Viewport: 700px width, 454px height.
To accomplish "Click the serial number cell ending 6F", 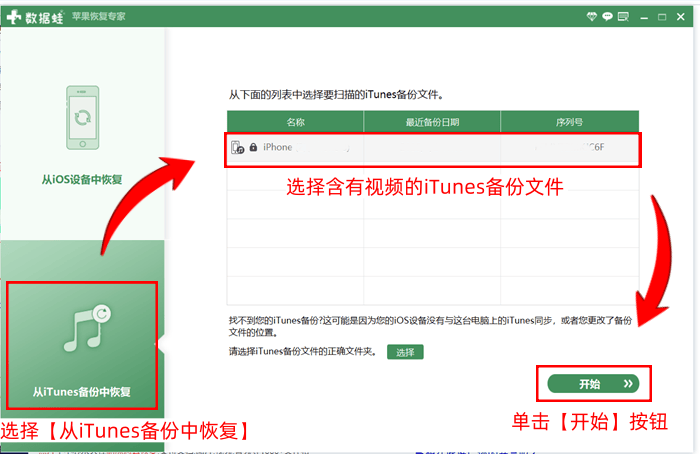I will pos(570,147).
